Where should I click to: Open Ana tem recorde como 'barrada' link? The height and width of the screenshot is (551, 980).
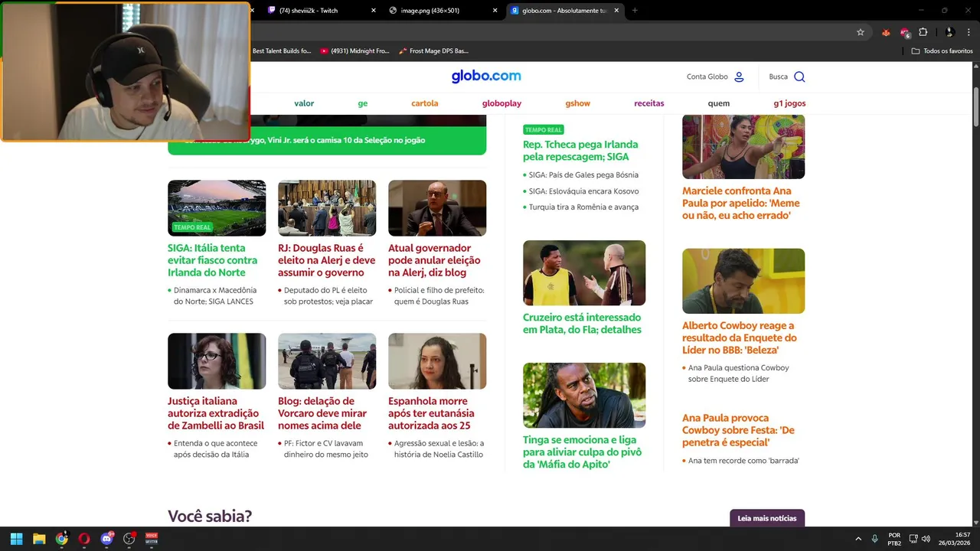[743, 461]
